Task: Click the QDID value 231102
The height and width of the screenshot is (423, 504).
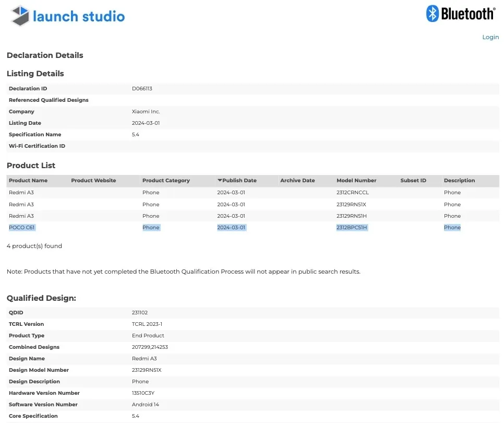Action: click(x=139, y=312)
